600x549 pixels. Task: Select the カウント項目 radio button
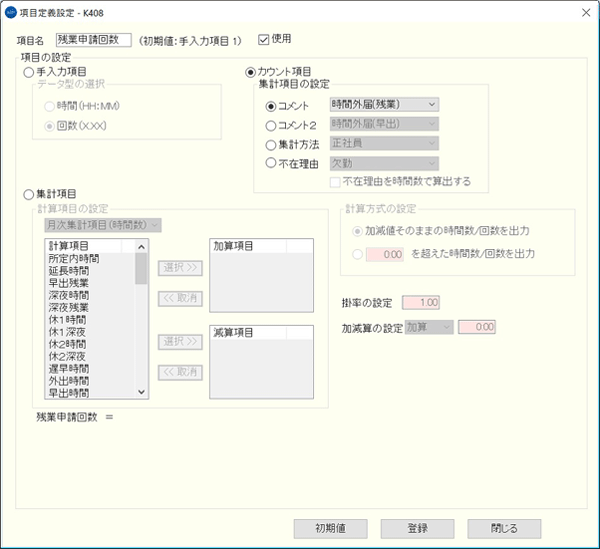tap(251, 73)
